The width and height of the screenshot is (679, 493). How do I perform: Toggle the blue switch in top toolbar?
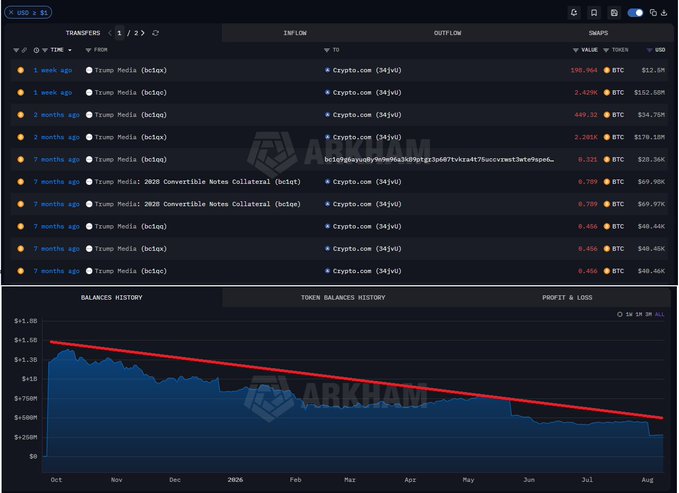[x=635, y=13]
